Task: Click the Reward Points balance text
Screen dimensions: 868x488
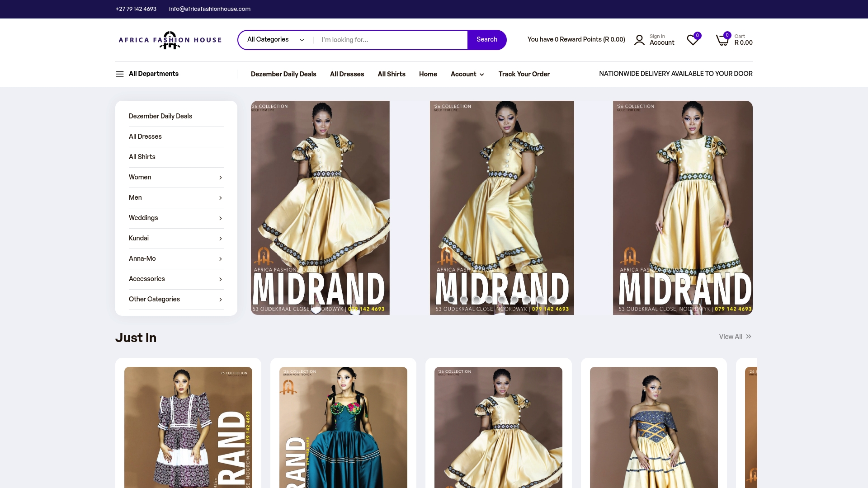Action: tap(576, 39)
